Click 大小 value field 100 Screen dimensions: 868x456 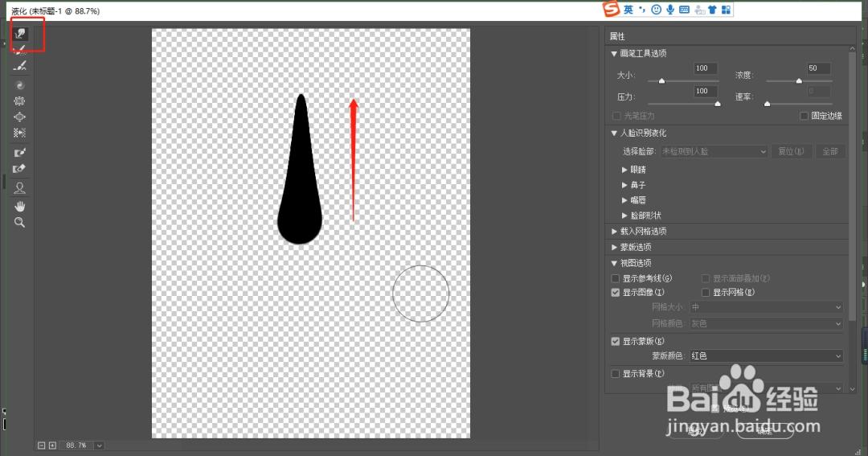(706, 68)
